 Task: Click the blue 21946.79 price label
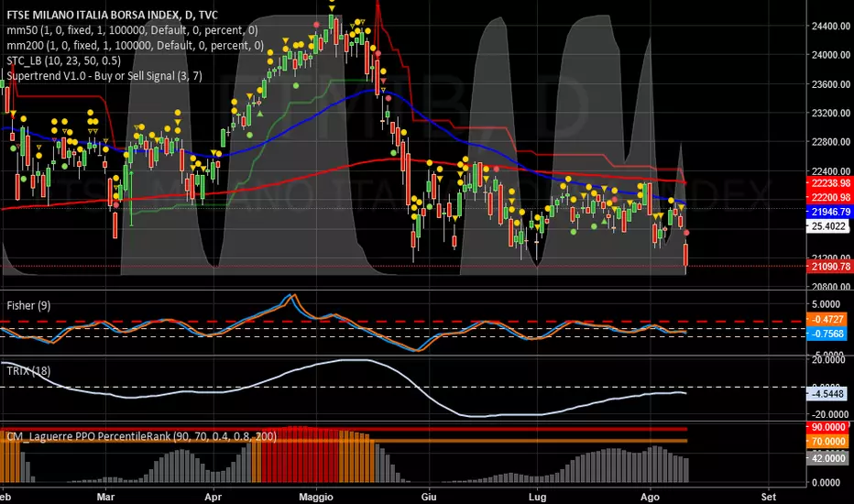(x=829, y=212)
